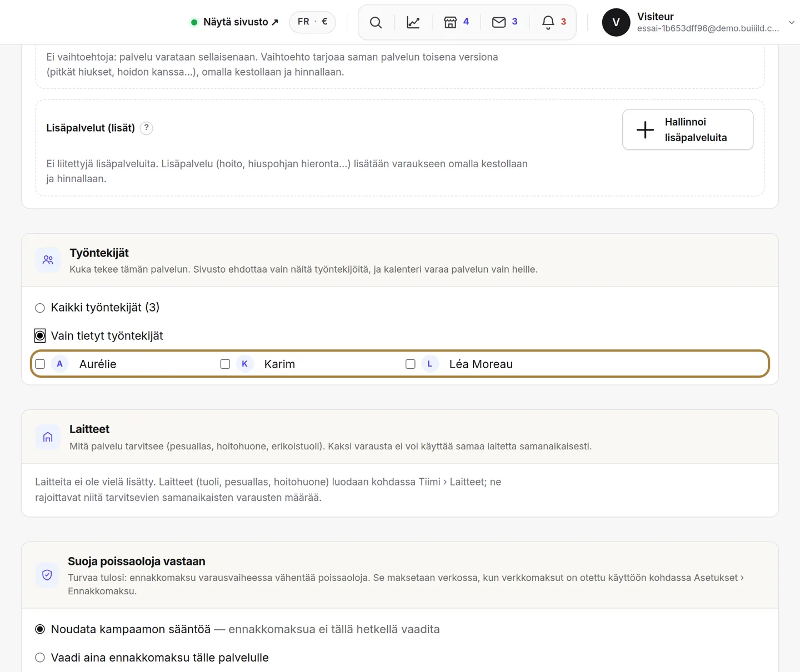Open the statistics chart icon
The height and width of the screenshot is (672, 800).
413,22
